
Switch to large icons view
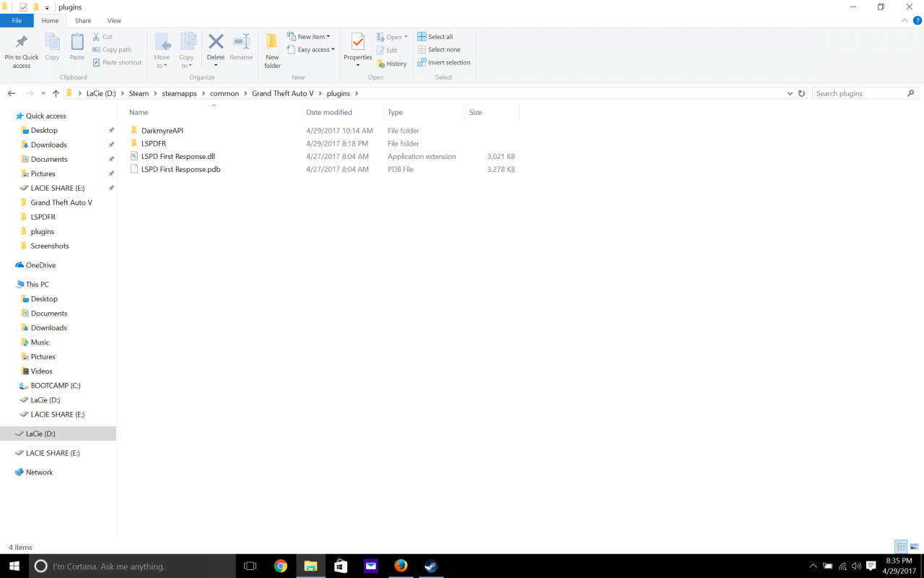[x=914, y=546]
